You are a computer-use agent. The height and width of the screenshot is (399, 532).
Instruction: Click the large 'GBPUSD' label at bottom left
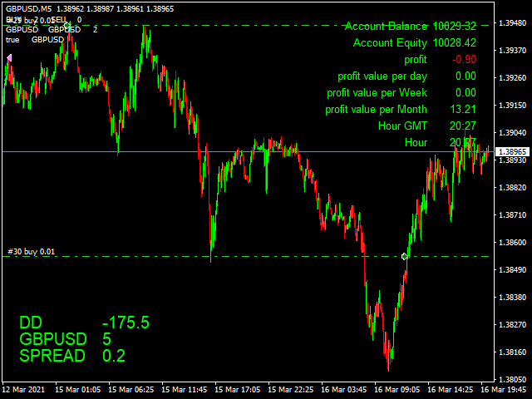click(53, 339)
